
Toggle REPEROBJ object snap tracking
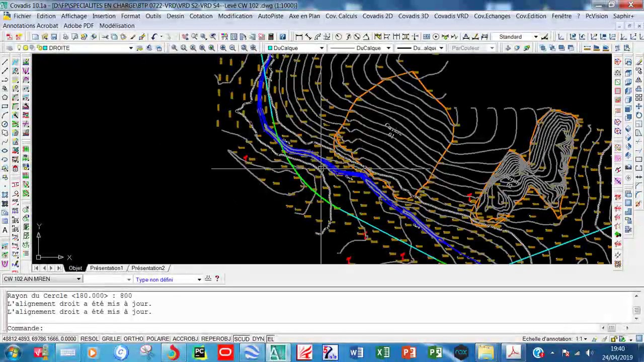coord(216,339)
